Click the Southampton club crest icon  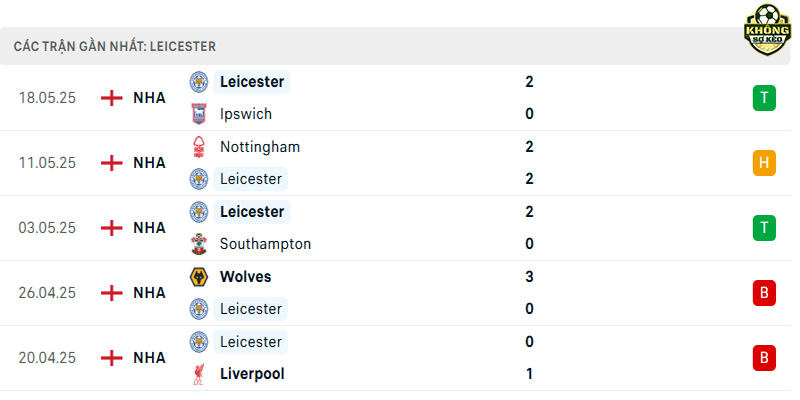[x=198, y=244]
